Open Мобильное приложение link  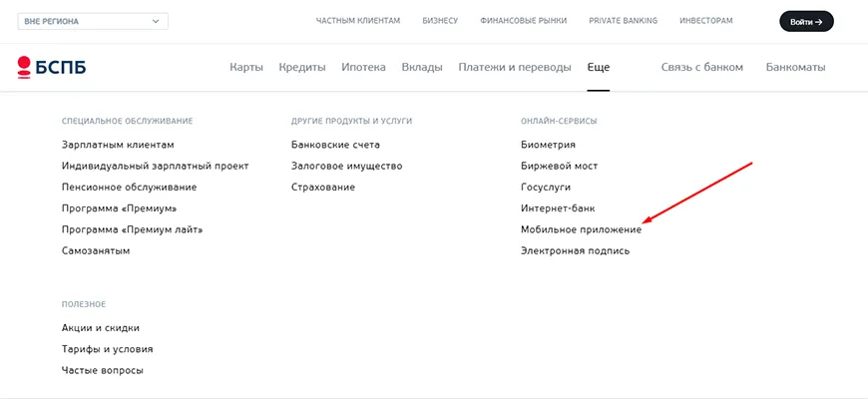[x=581, y=229]
